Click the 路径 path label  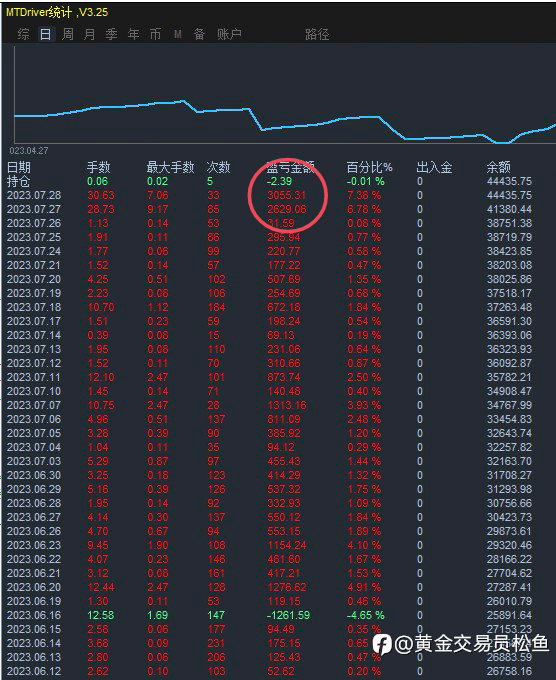pyautogui.click(x=317, y=34)
